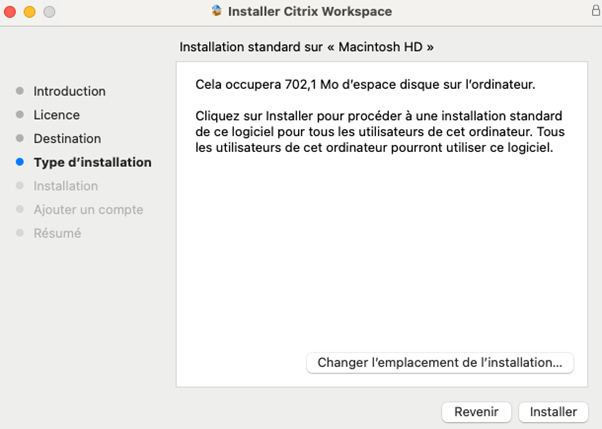Click the disk space text paragraph
Image resolution: width=602 pixels, height=429 pixels.
tap(365, 84)
